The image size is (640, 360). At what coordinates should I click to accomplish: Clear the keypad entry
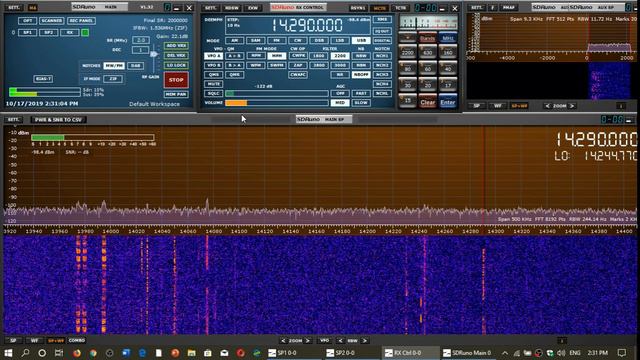[427, 102]
